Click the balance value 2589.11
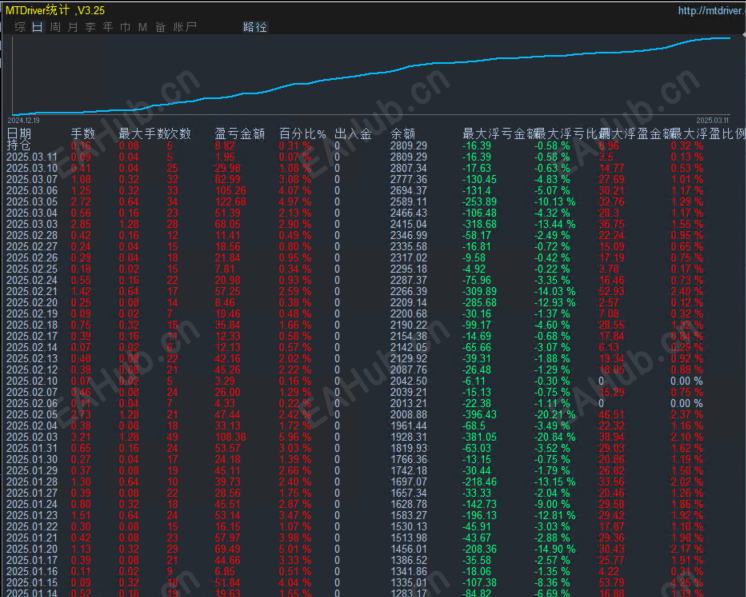 [x=409, y=202]
